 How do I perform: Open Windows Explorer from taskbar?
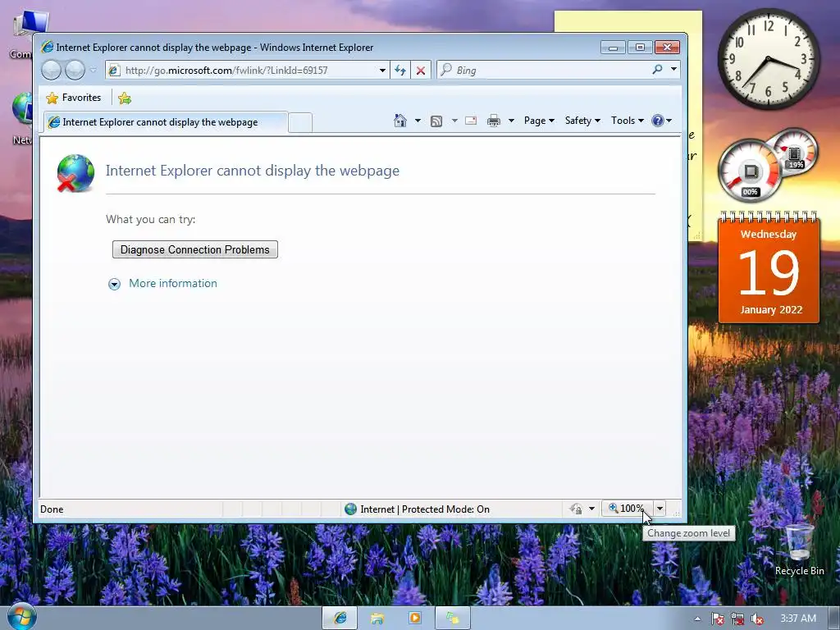(x=377, y=619)
